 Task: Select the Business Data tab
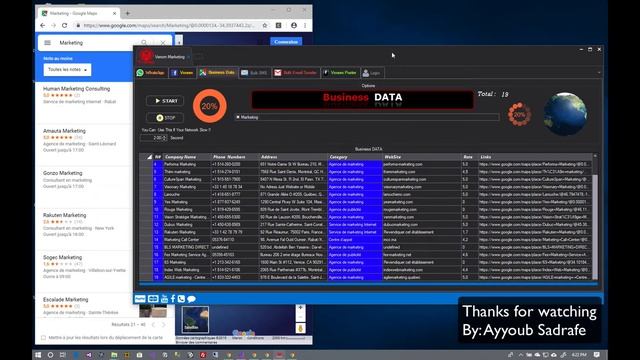218,73
